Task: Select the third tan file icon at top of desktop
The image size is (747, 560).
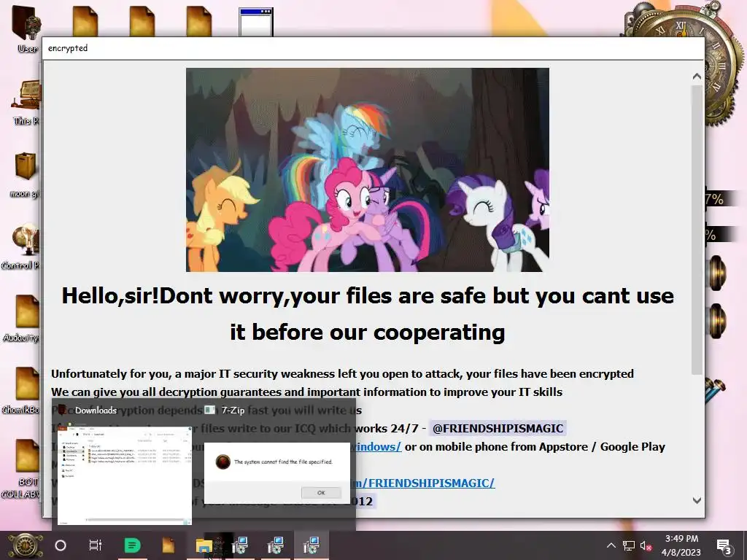Action: point(198,21)
